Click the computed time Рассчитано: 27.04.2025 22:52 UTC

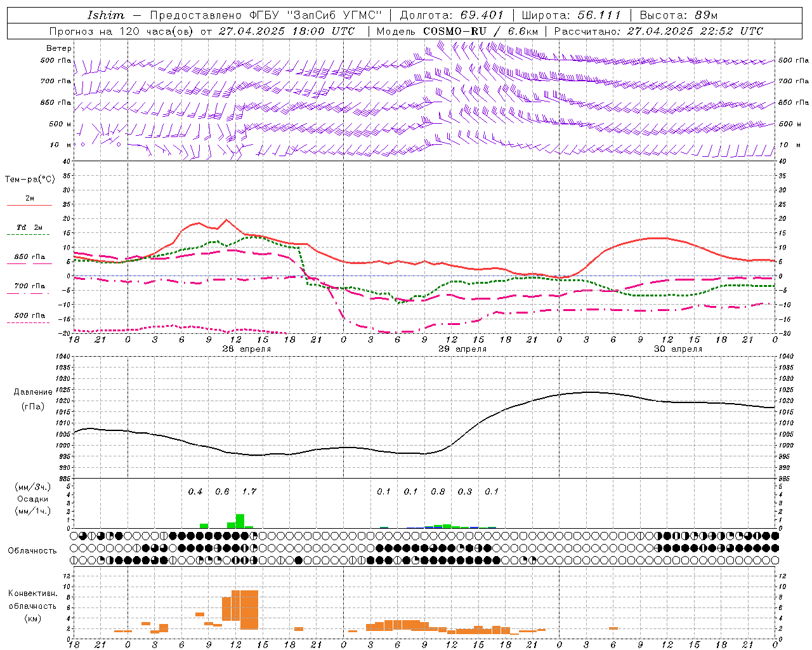(658, 31)
